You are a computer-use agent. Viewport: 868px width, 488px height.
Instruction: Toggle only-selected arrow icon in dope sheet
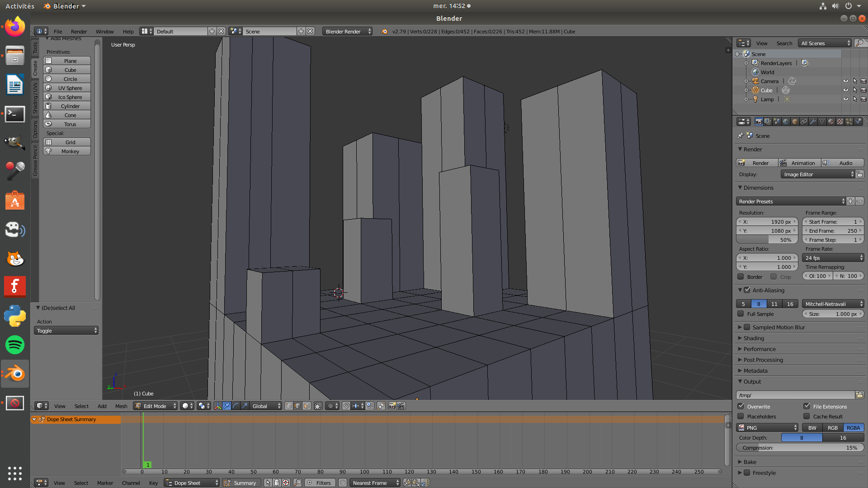[268, 483]
